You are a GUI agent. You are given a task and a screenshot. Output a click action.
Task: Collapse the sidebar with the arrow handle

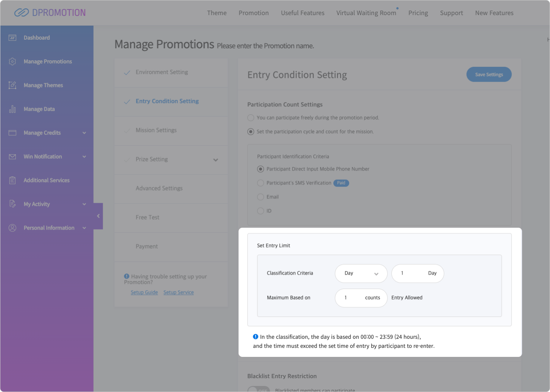[x=98, y=216]
